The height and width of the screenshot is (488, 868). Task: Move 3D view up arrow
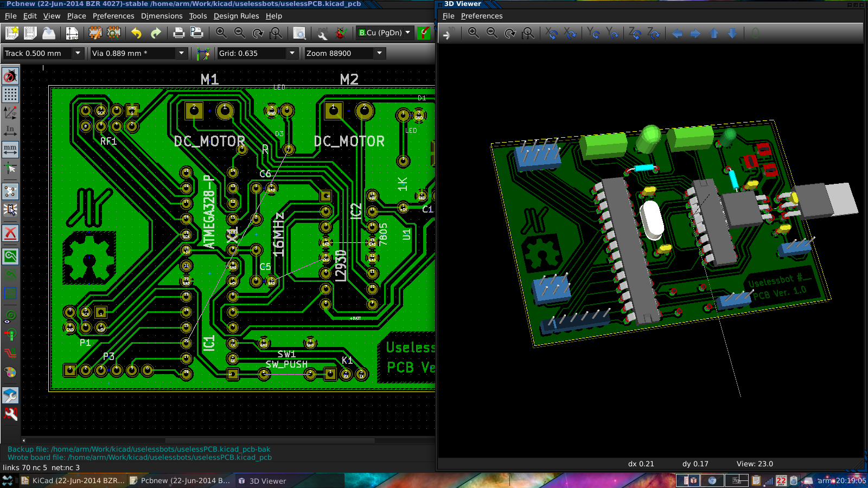[714, 34]
